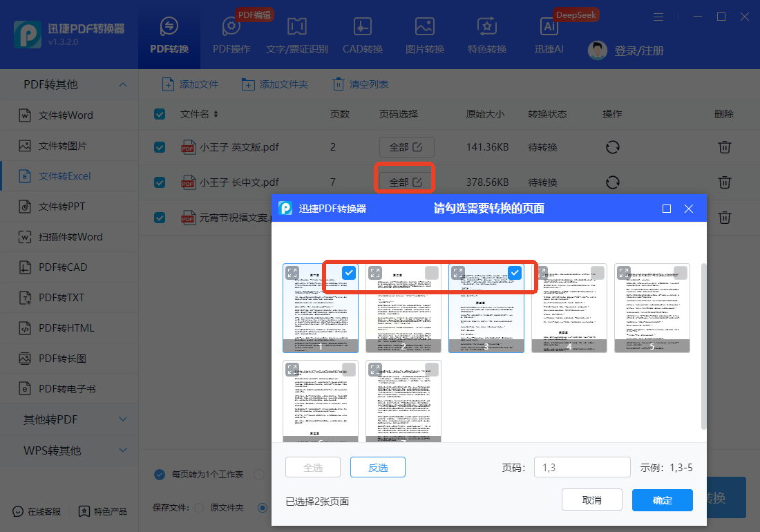
Task: Choose PDF转HTML in sidebar
Action: pyautogui.click(x=69, y=328)
